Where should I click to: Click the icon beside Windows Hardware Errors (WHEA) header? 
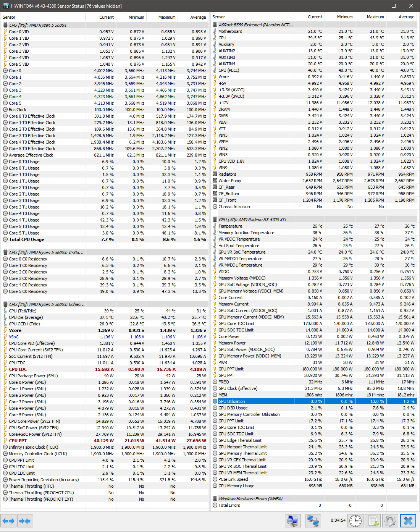coord(215,499)
